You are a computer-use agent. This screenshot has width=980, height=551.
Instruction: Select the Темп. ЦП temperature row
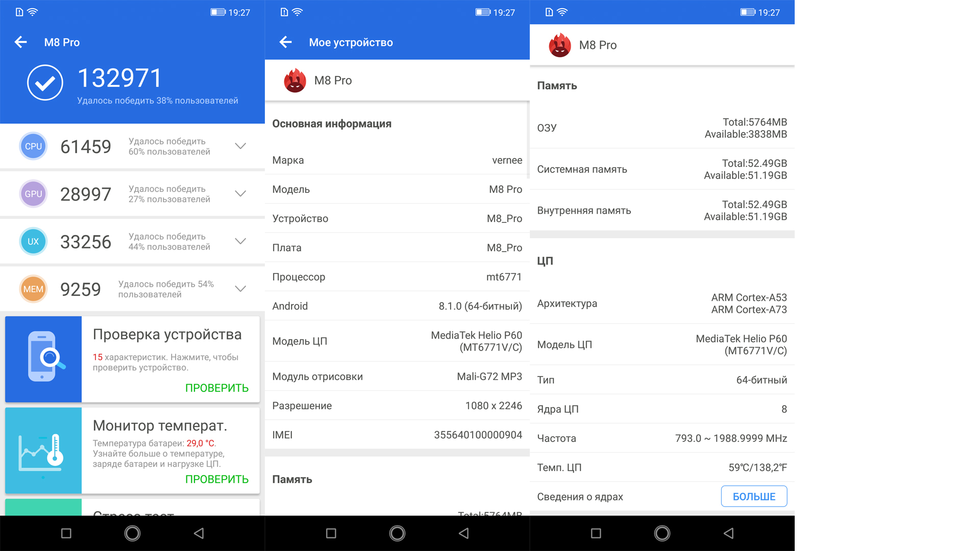(662, 467)
